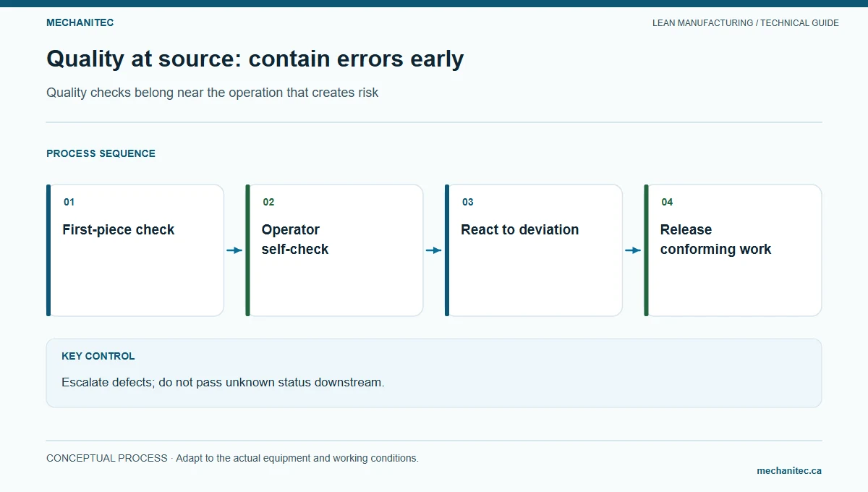Select the 'Operator self-check' step card

point(334,250)
